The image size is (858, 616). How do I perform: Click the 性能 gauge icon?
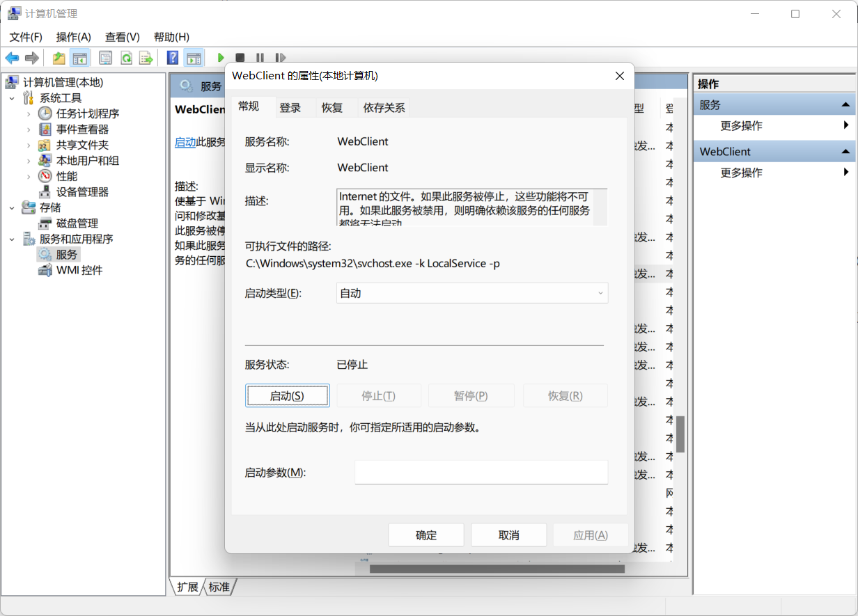[x=45, y=176]
